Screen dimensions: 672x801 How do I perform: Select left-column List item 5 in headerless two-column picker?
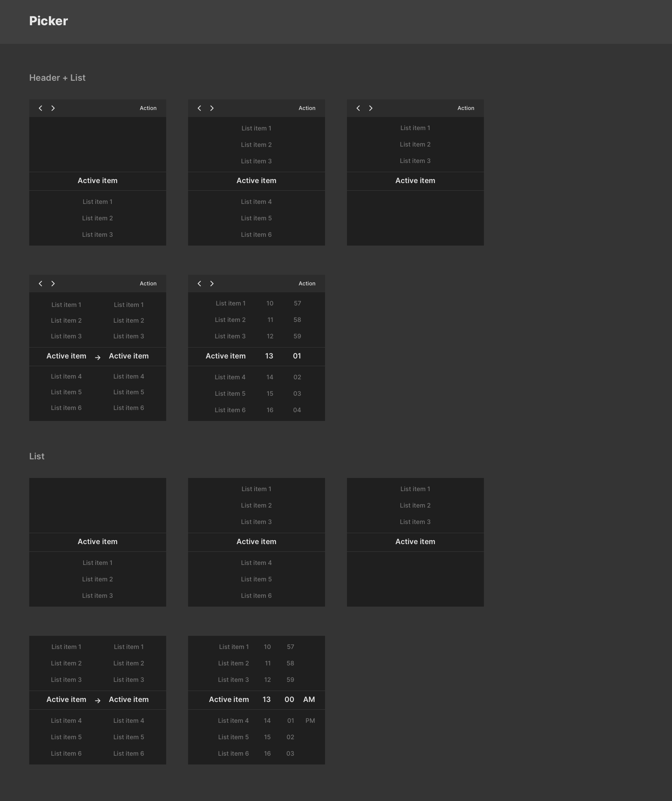click(x=66, y=737)
